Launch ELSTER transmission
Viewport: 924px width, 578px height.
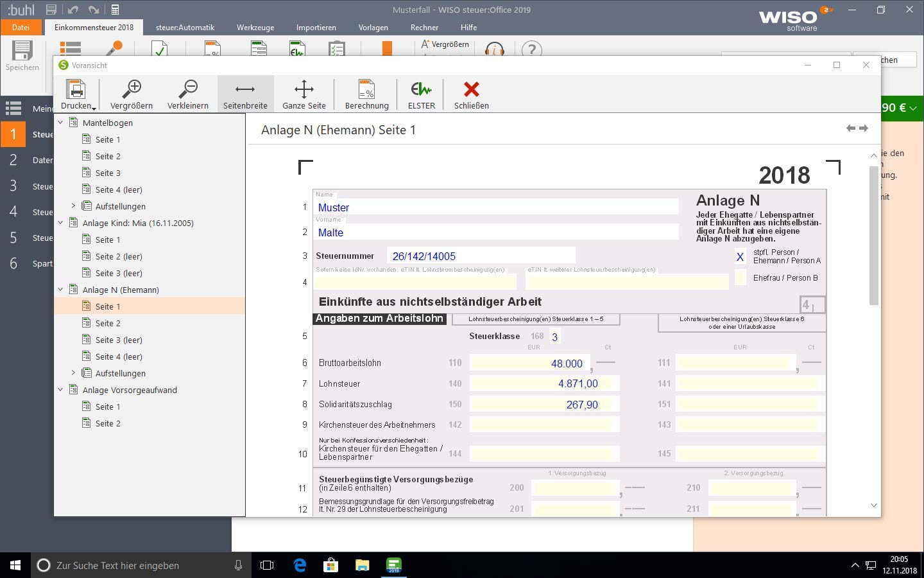pyautogui.click(x=422, y=94)
